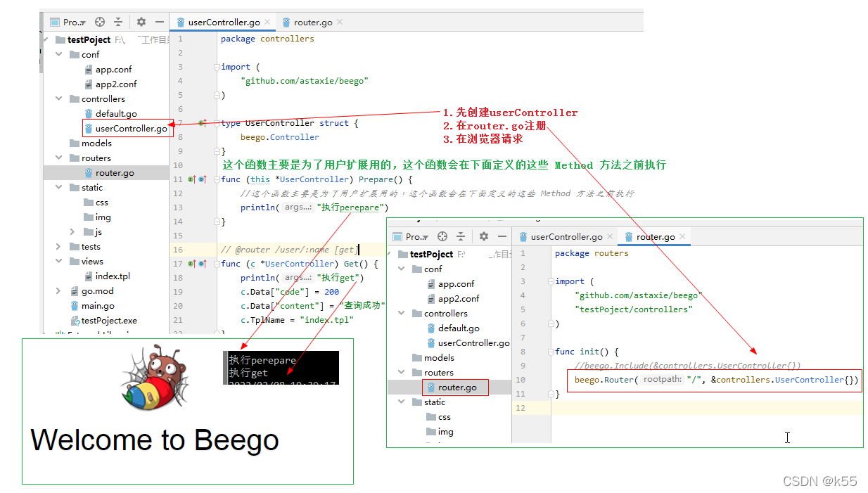Open Settings via the gear icon above Project panel
Viewport: 868px width, 493px height.
(x=139, y=22)
